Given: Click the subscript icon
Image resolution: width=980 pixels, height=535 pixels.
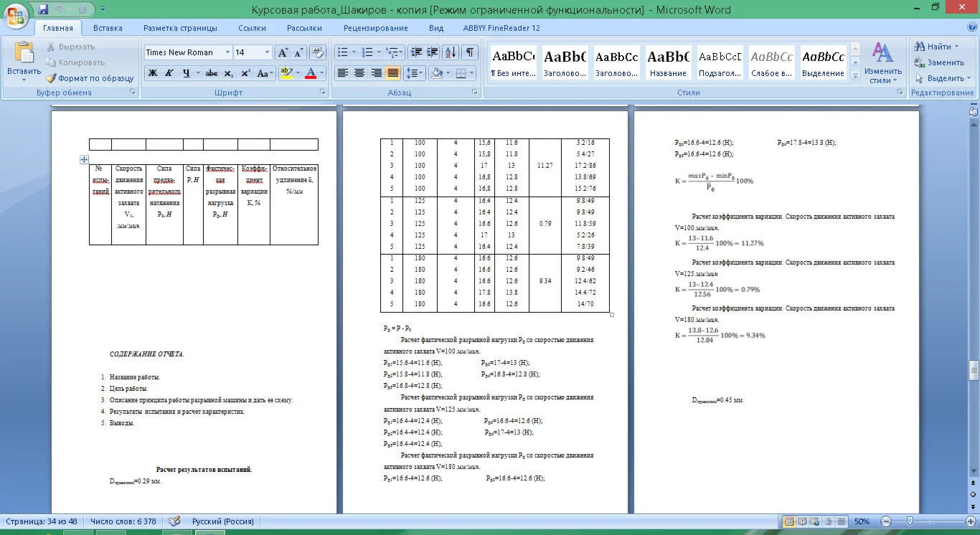Looking at the screenshot, I should (x=228, y=73).
